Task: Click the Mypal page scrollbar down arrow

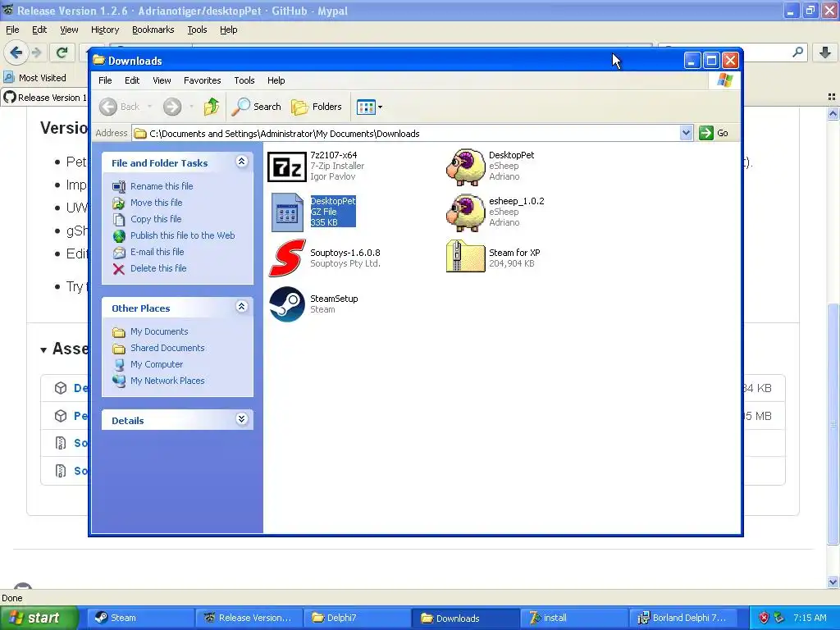Action: pos(833,582)
